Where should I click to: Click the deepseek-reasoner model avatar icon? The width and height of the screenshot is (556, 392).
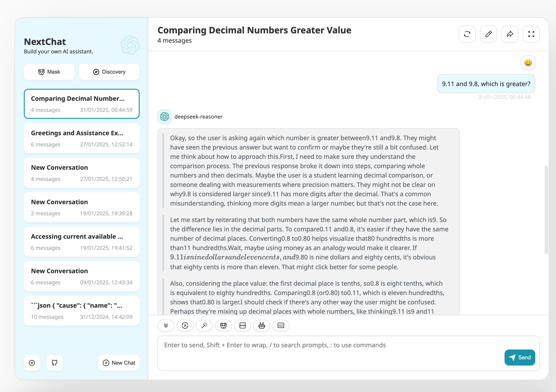coord(165,117)
